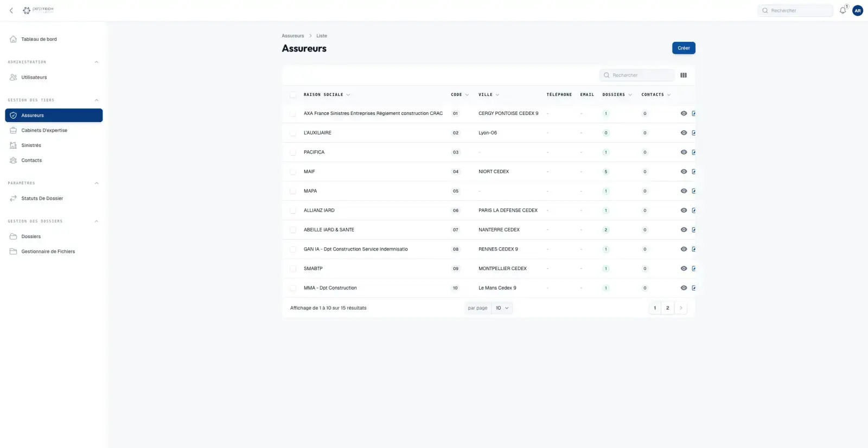The image size is (868, 448).
Task: Open Tableau de bord in sidebar
Action: click(x=54, y=39)
